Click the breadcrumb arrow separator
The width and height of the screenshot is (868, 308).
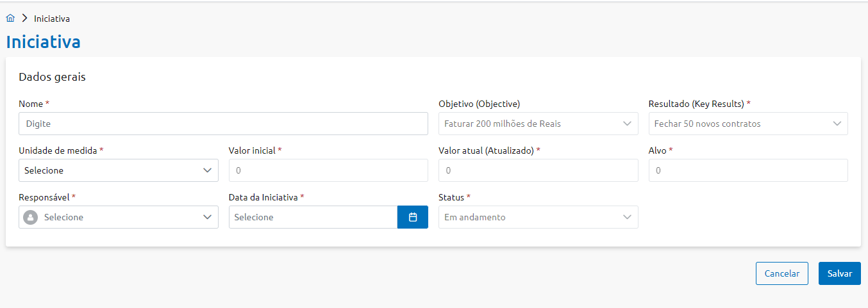[25, 19]
